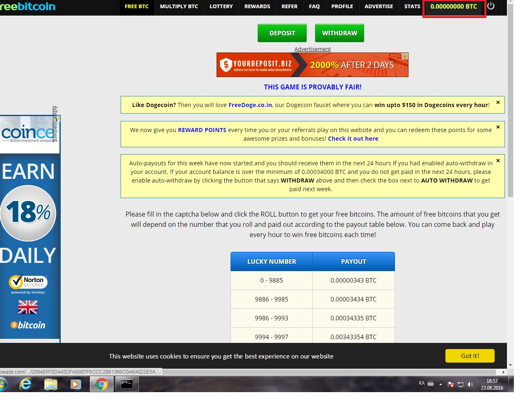View the STATS page

click(412, 7)
